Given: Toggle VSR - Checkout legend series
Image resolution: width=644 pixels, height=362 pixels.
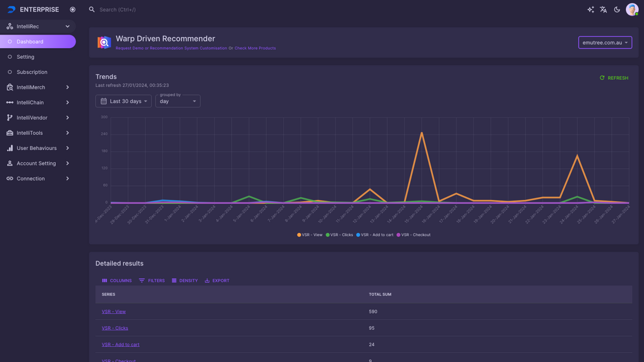Looking at the screenshot, I should click(x=414, y=235).
